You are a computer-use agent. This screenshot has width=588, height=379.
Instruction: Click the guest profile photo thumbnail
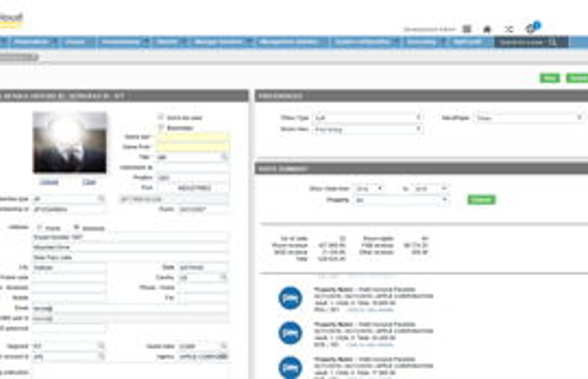70,142
